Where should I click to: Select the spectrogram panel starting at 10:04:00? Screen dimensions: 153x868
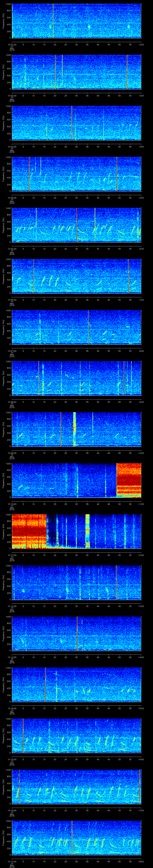(x=77, y=174)
